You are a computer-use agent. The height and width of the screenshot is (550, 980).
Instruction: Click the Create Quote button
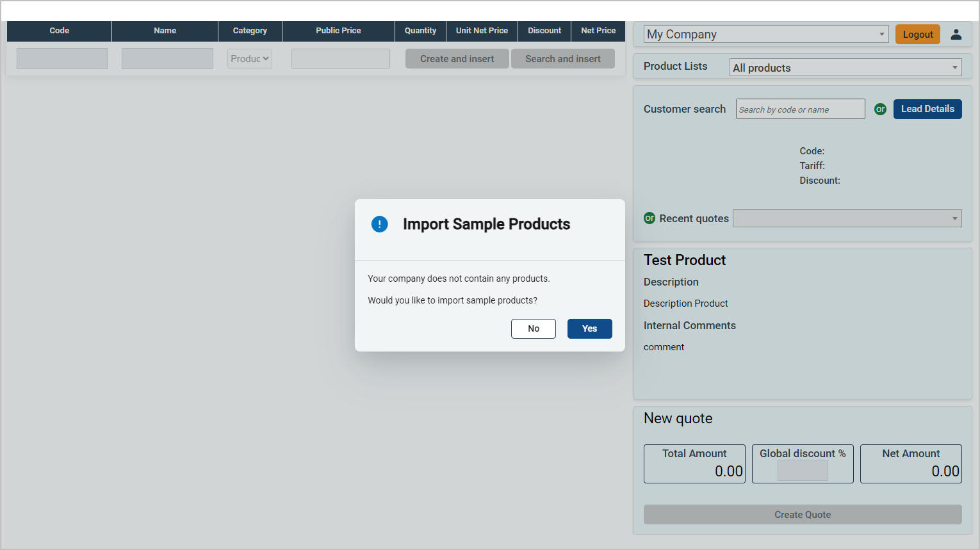click(803, 515)
